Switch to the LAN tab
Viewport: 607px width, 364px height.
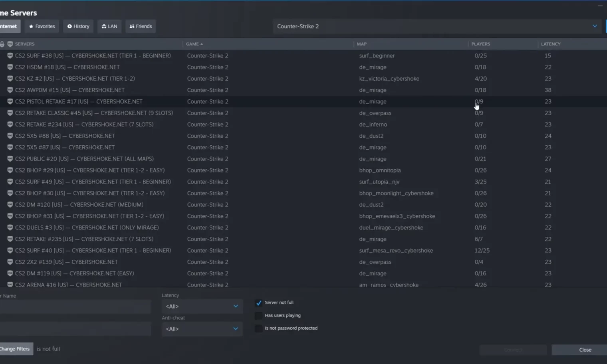pyautogui.click(x=109, y=26)
